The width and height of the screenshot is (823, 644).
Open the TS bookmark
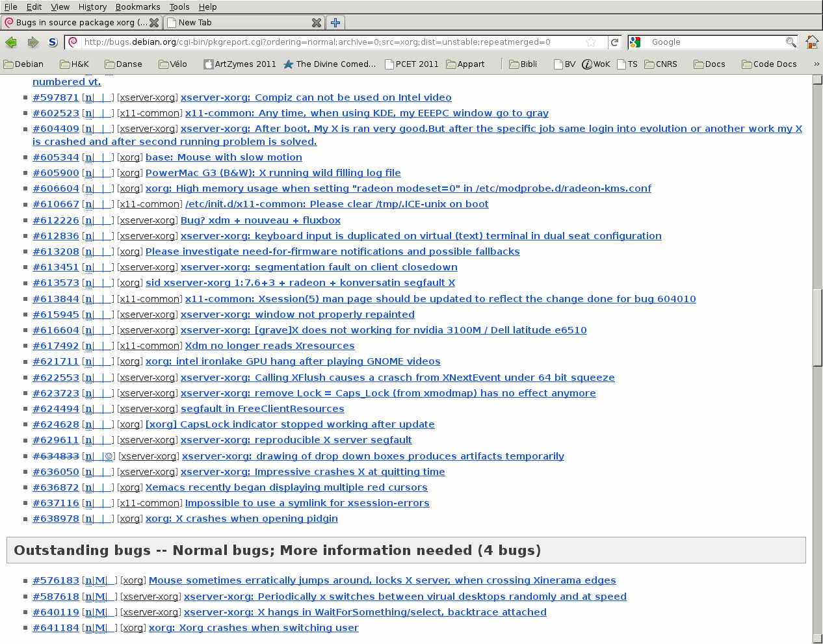(627, 64)
